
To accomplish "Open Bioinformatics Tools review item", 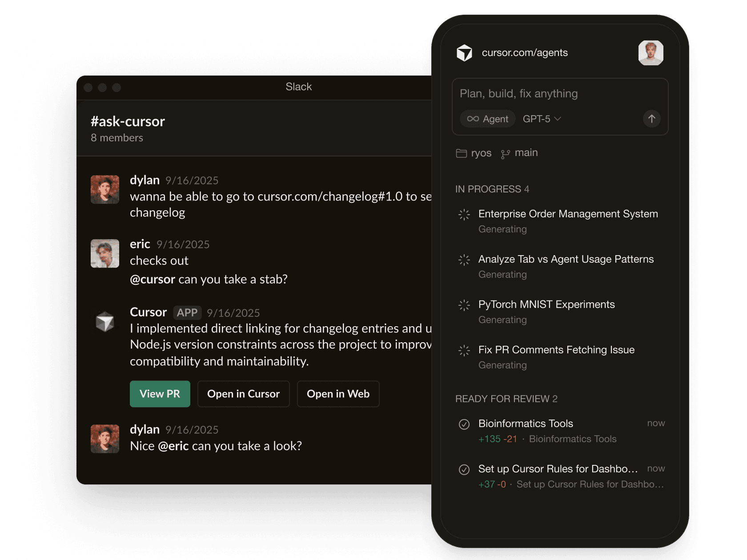I will [x=560, y=431].
